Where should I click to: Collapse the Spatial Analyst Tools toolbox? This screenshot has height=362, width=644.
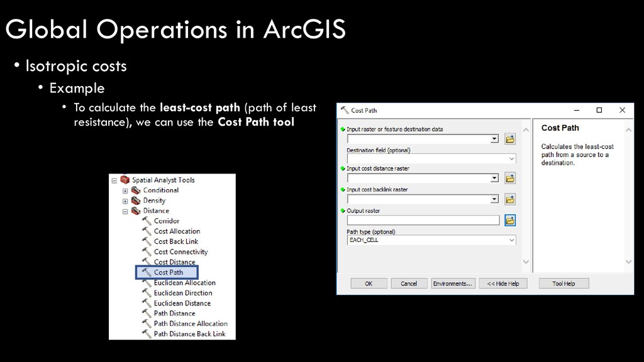114,180
